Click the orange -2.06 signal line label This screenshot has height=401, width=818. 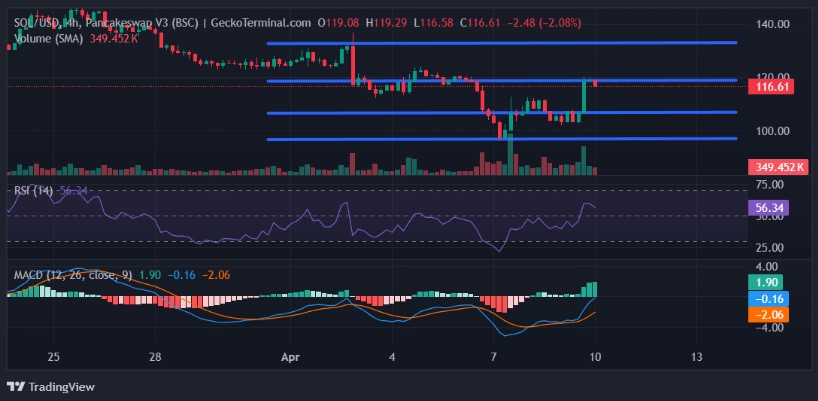768,314
